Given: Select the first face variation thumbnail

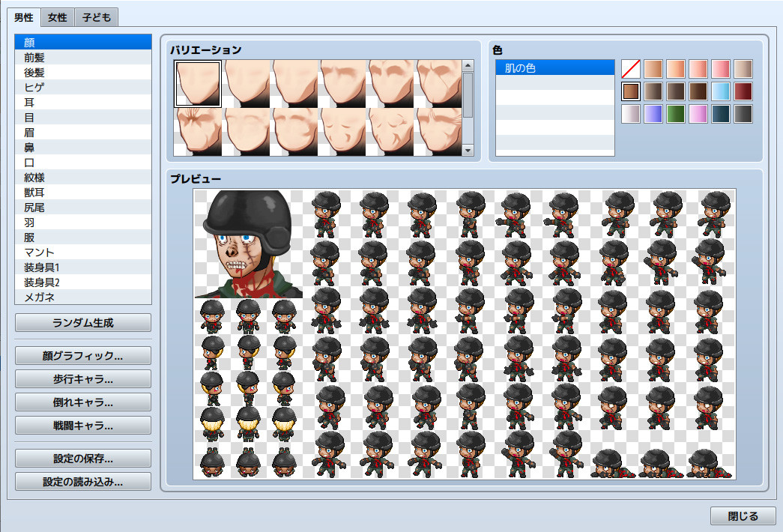Looking at the screenshot, I should [x=196, y=82].
